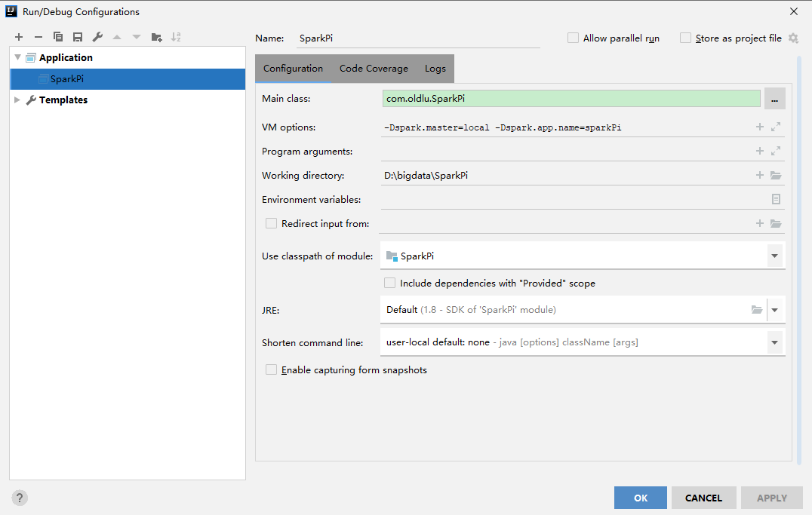Check Include dependencies with Provided scope
This screenshot has height=515, width=812.
pyautogui.click(x=389, y=283)
